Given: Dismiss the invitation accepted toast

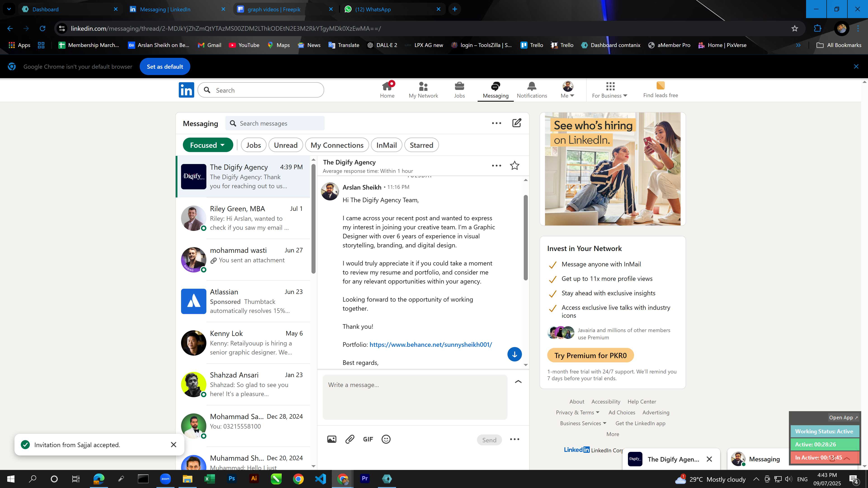Looking at the screenshot, I should (x=174, y=445).
